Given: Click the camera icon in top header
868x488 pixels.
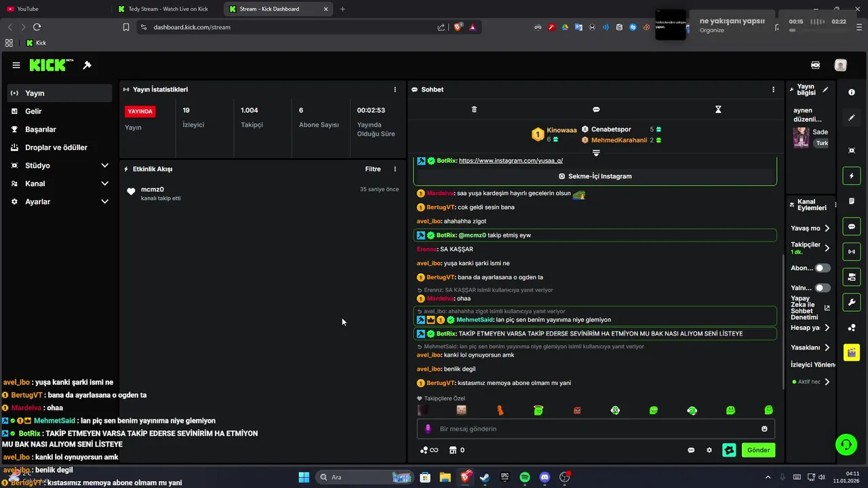Looking at the screenshot, I should (816, 65).
